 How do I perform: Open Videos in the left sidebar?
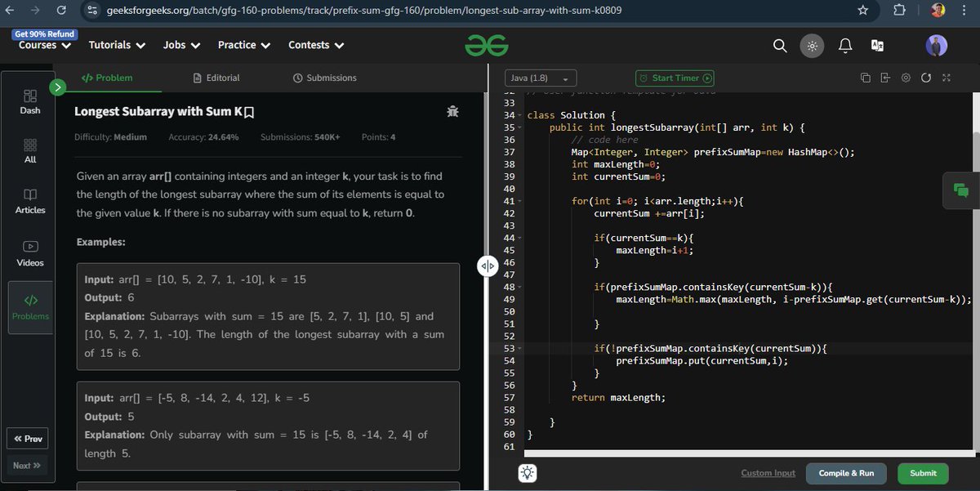coord(30,254)
